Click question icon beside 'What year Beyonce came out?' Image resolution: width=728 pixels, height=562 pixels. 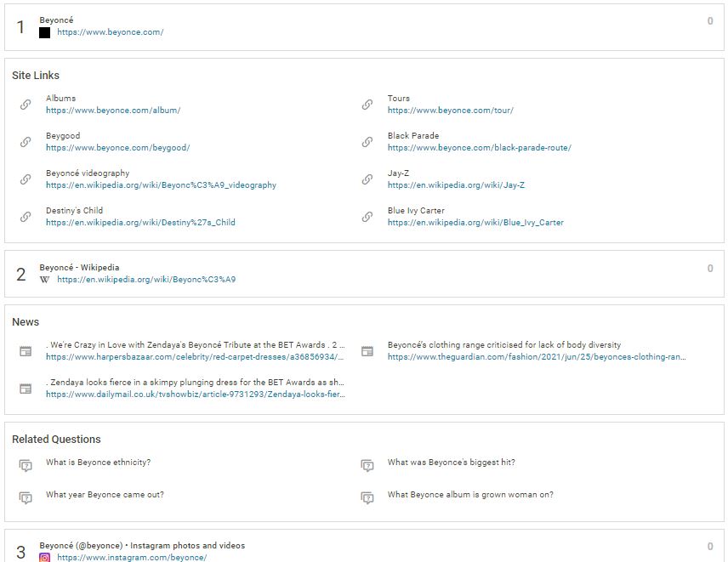click(26, 498)
